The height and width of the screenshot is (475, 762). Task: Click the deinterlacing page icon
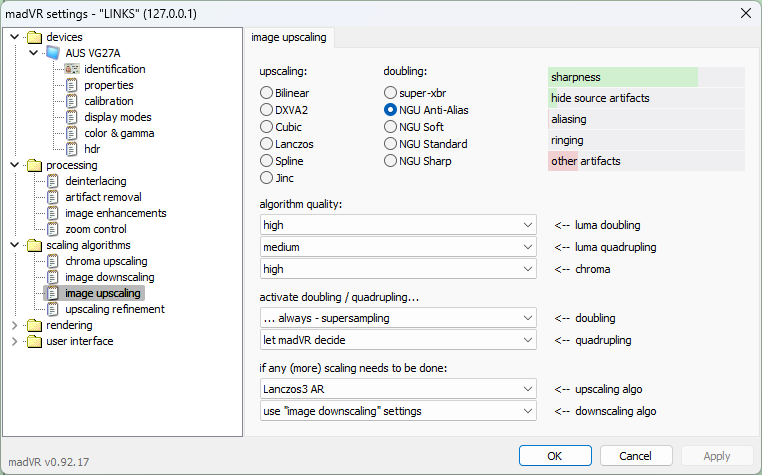[53, 181]
